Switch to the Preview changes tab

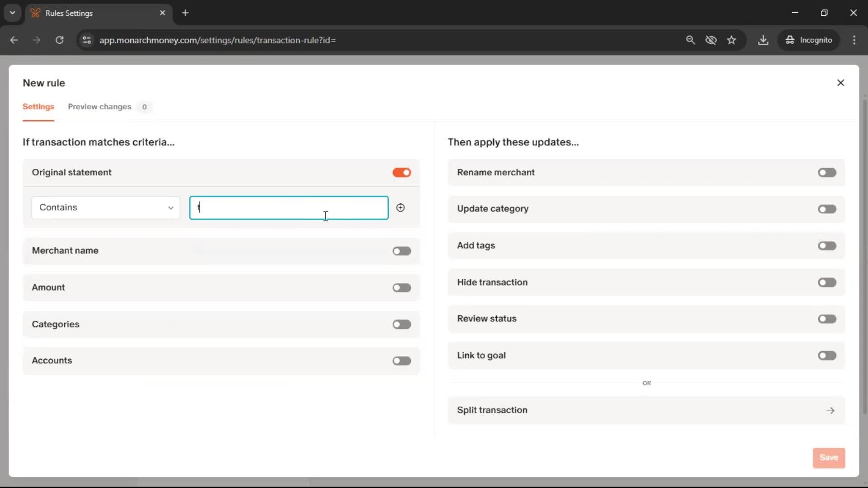(x=99, y=107)
